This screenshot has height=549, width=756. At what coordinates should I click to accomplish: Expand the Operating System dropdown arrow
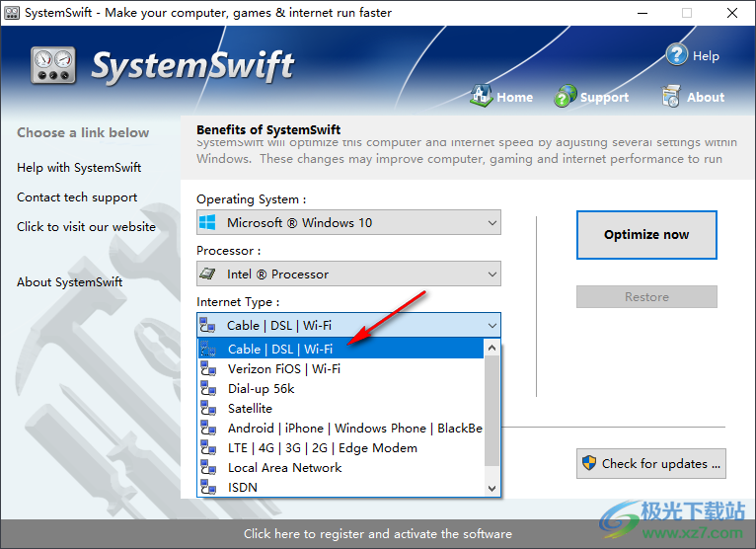pos(491,223)
